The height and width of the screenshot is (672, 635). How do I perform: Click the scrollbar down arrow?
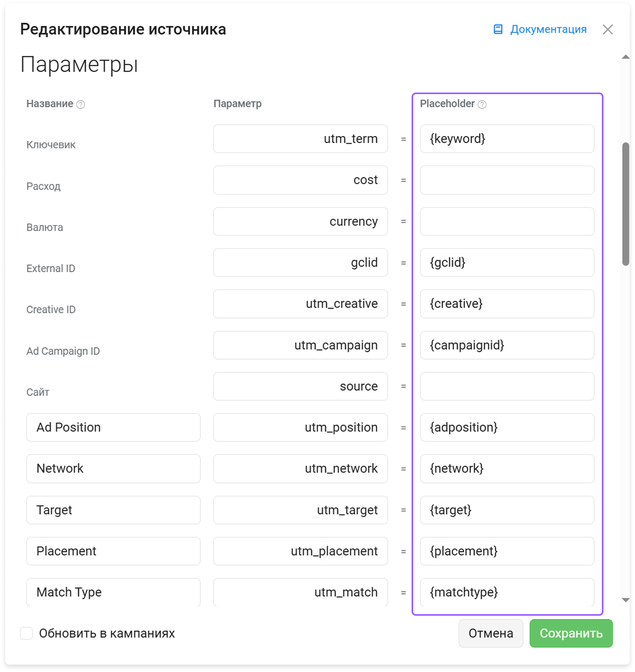click(626, 600)
